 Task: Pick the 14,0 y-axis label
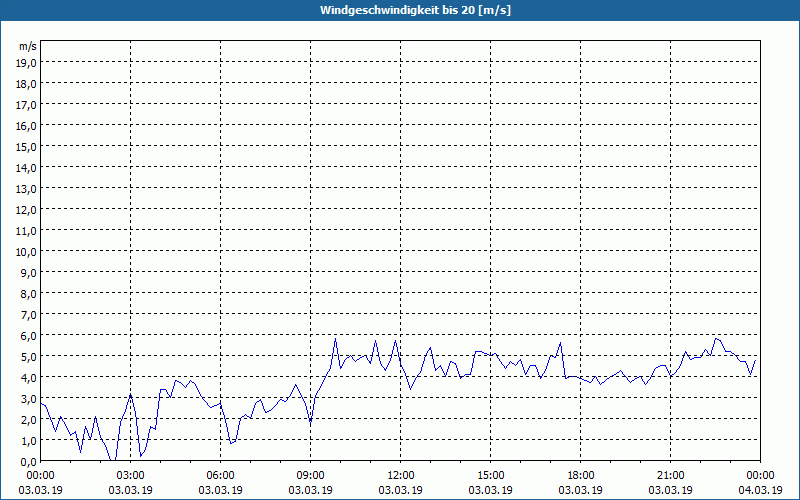pyautogui.click(x=27, y=167)
